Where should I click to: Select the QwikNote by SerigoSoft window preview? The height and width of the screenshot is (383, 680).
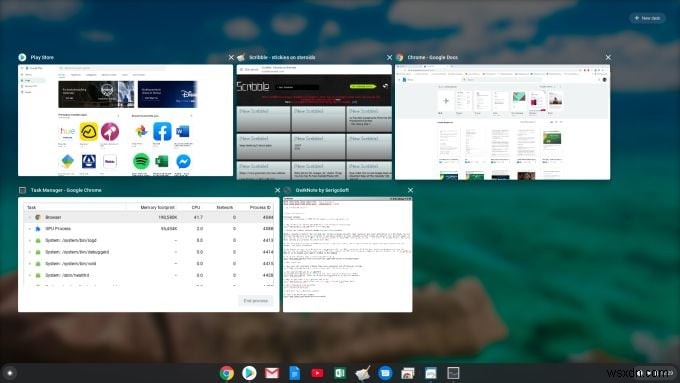click(347, 255)
